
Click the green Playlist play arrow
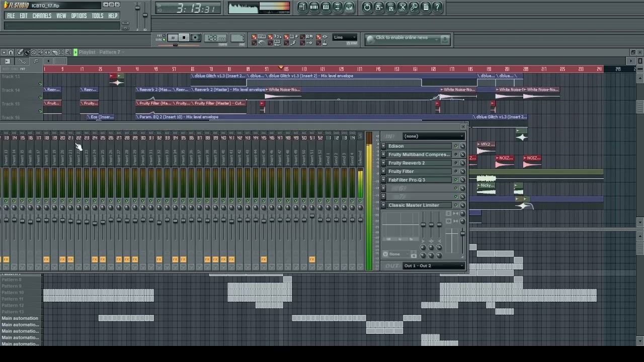pos(75,52)
